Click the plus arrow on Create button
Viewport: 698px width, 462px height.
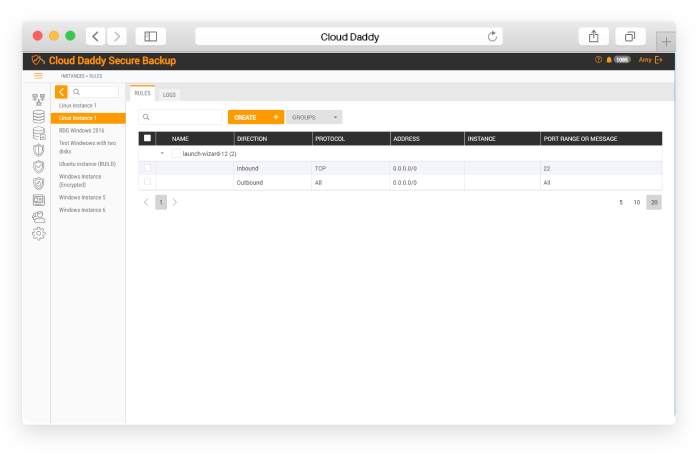point(275,117)
